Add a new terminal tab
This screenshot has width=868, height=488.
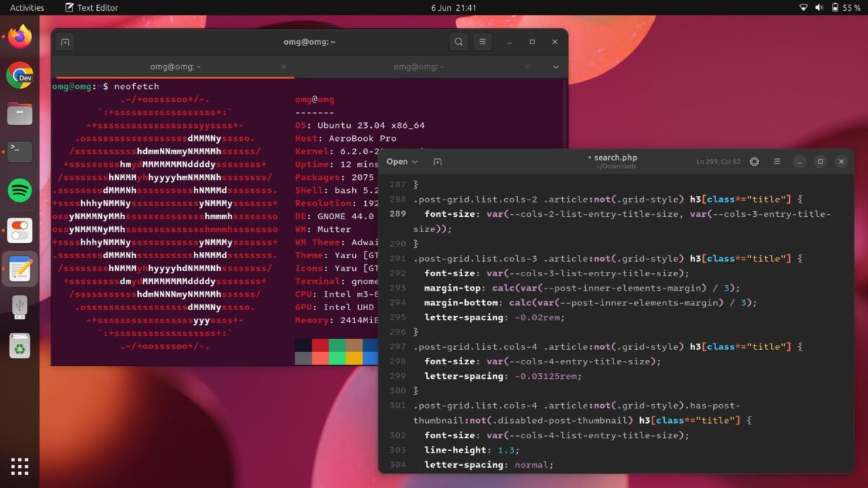(65, 42)
